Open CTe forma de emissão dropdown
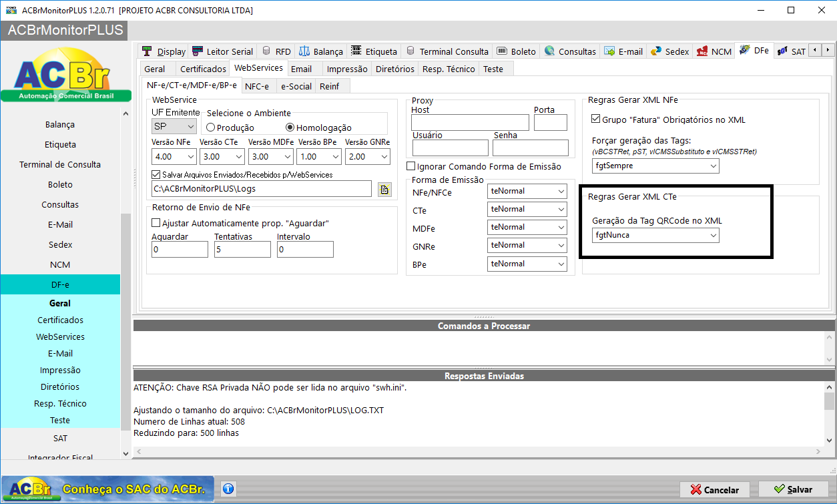The height and width of the screenshot is (504, 837). click(x=527, y=209)
